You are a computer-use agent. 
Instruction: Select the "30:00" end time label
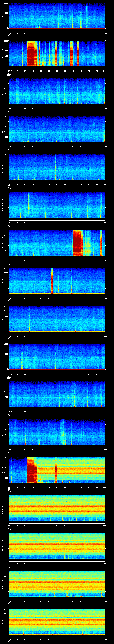coord(105,298)
